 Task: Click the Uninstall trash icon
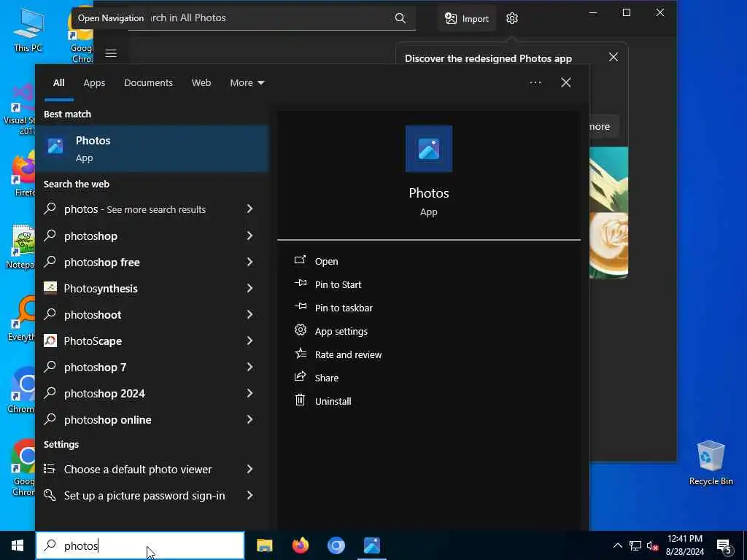tap(300, 400)
